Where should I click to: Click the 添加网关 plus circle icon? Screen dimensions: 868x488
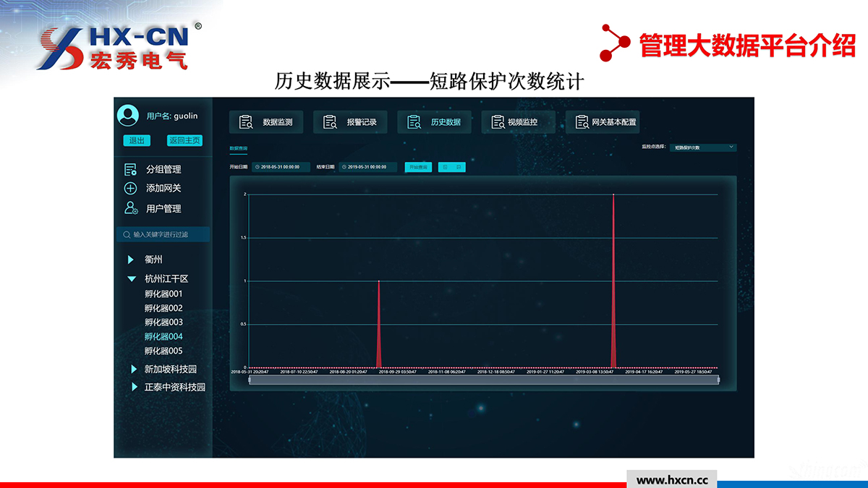click(x=130, y=189)
